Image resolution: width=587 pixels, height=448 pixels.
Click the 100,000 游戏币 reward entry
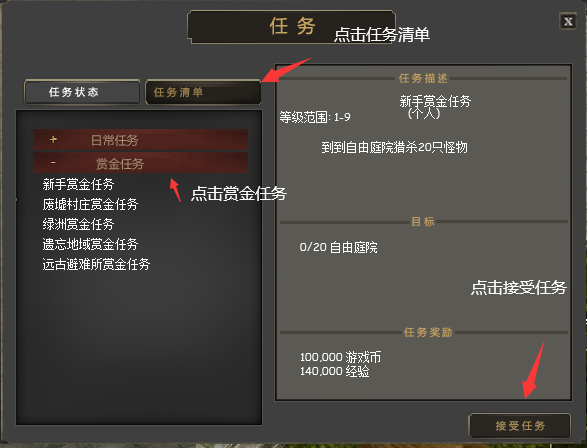(340, 357)
